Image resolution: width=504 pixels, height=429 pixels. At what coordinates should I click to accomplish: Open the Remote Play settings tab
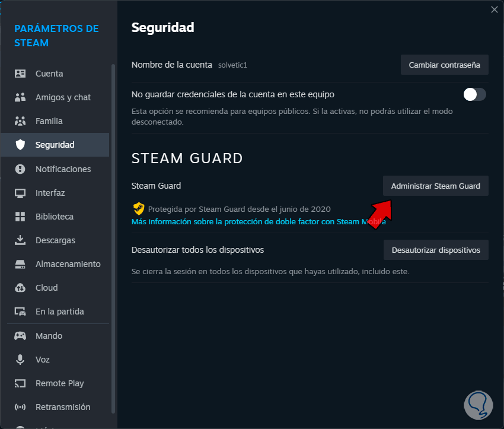[59, 383]
